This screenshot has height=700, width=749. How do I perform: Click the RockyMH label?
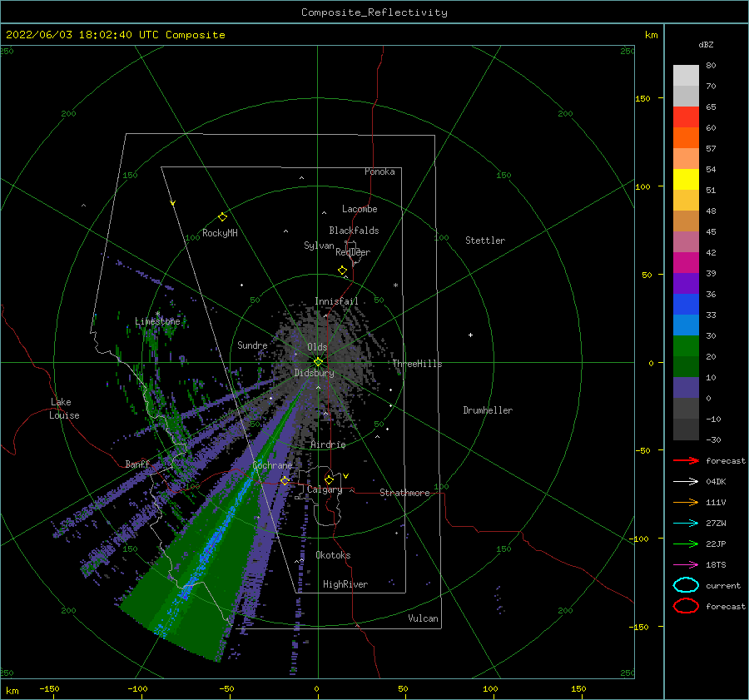tap(220, 233)
